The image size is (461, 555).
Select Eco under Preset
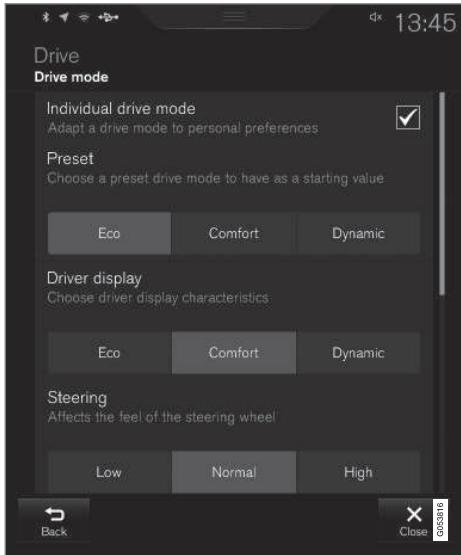(x=109, y=233)
